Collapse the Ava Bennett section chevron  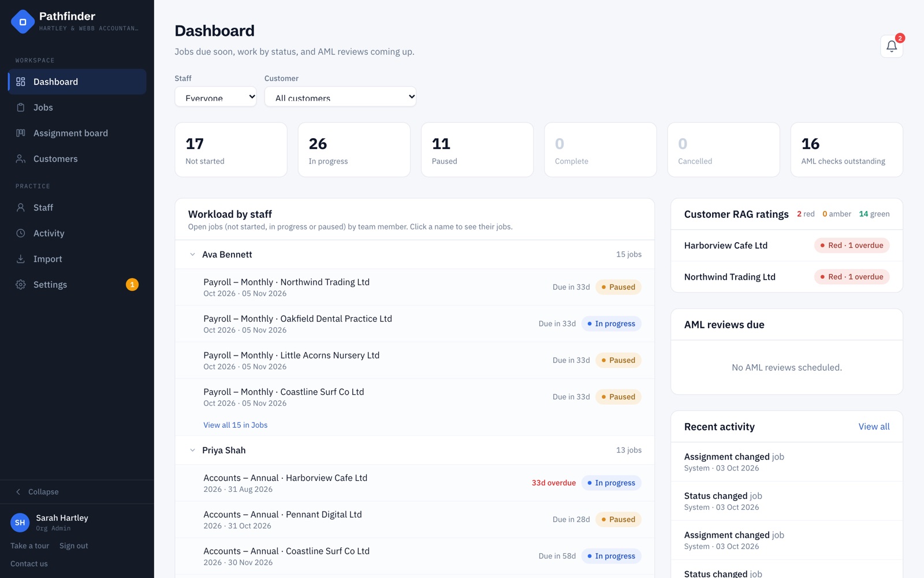click(x=192, y=254)
